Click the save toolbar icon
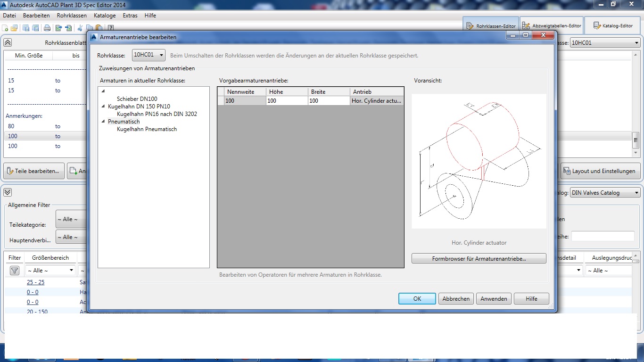 tap(26, 28)
